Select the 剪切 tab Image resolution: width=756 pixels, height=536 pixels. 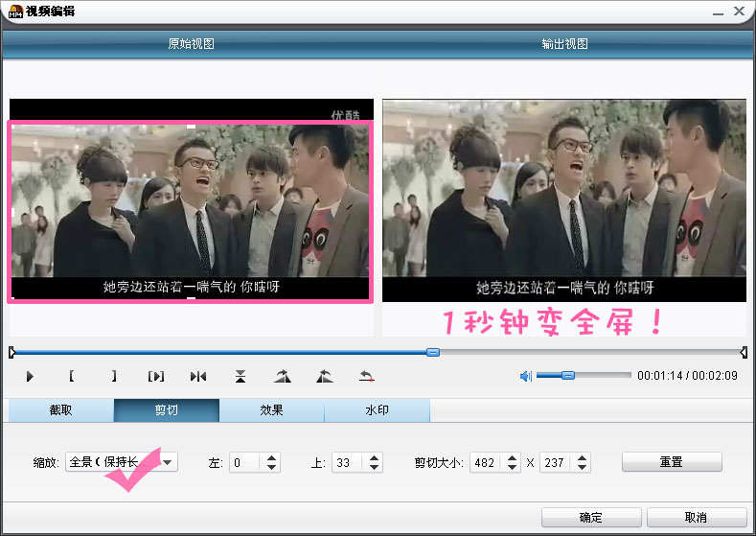(x=167, y=410)
